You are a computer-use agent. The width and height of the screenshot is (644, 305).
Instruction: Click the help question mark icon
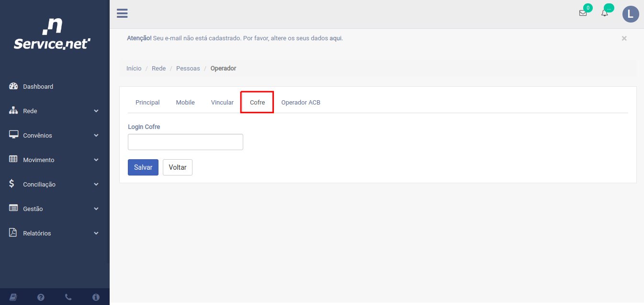pos(41,297)
